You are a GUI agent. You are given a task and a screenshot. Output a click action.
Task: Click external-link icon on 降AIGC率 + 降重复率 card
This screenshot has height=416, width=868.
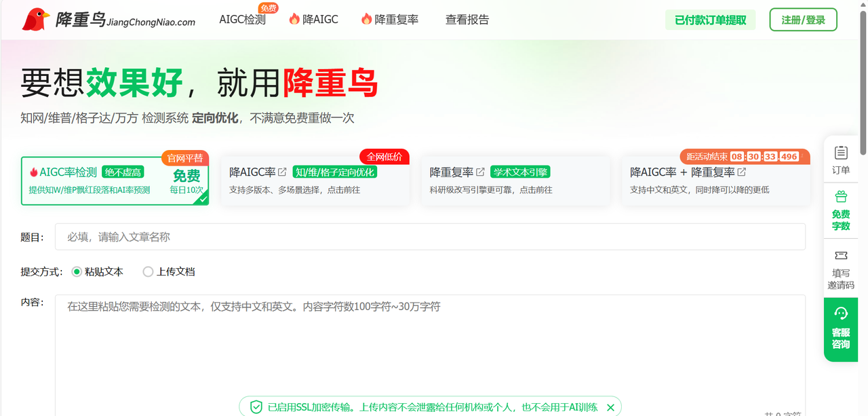coord(742,172)
